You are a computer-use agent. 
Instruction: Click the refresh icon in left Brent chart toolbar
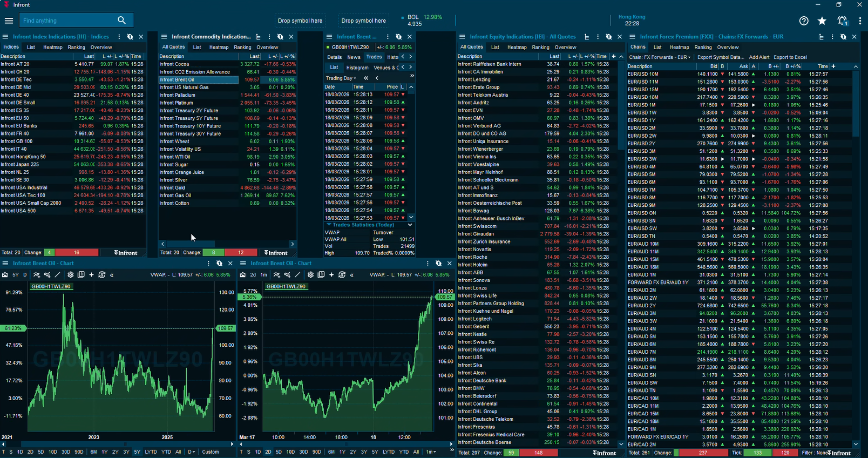[101, 275]
